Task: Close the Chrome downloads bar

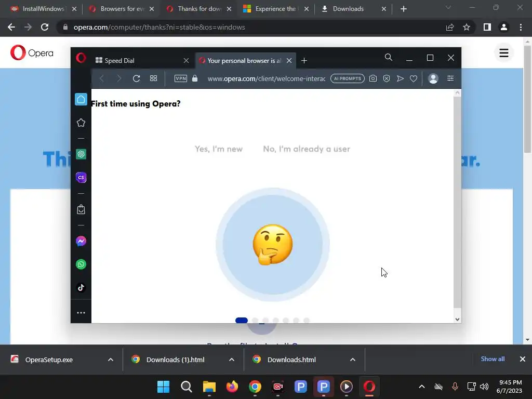Action: (x=523, y=359)
